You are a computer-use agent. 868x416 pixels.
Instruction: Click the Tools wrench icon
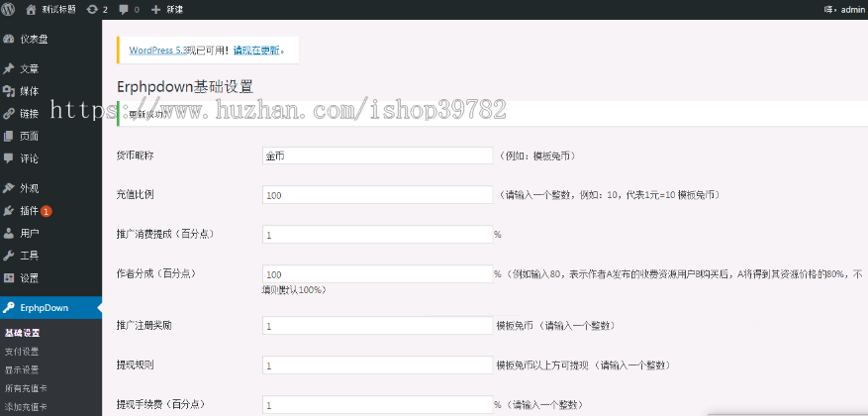pyautogui.click(x=8, y=256)
